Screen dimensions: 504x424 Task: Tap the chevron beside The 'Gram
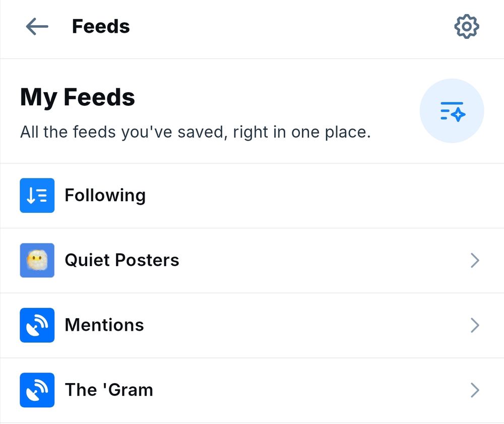click(x=474, y=390)
